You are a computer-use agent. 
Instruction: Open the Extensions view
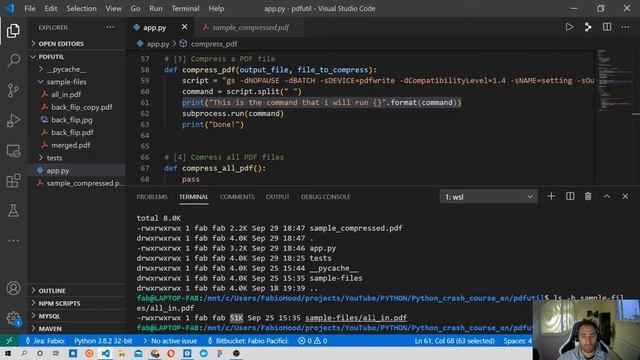pyautogui.click(x=13, y=180)
